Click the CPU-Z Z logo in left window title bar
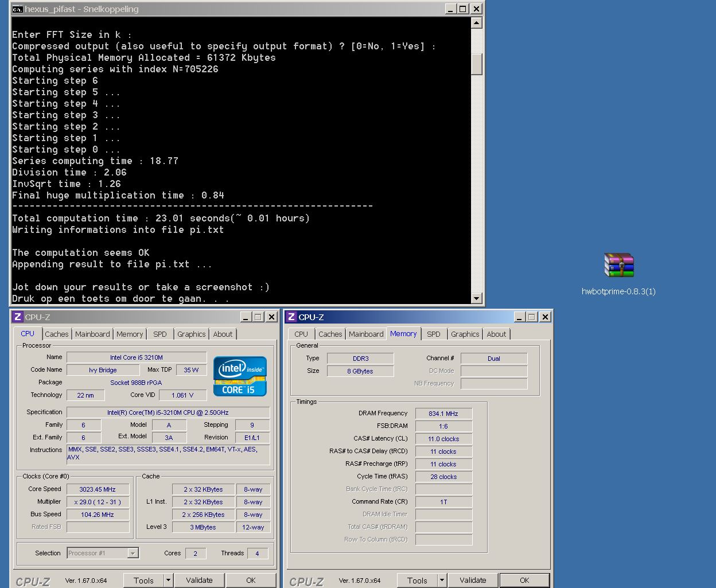716x588 pixels. 18,317
